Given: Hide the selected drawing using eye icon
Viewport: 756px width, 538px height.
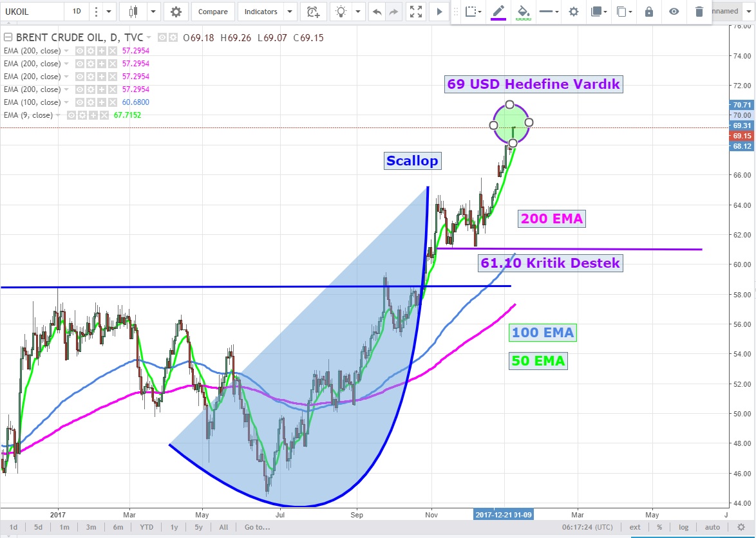Looking at the screenshot, I should point(674,12).
